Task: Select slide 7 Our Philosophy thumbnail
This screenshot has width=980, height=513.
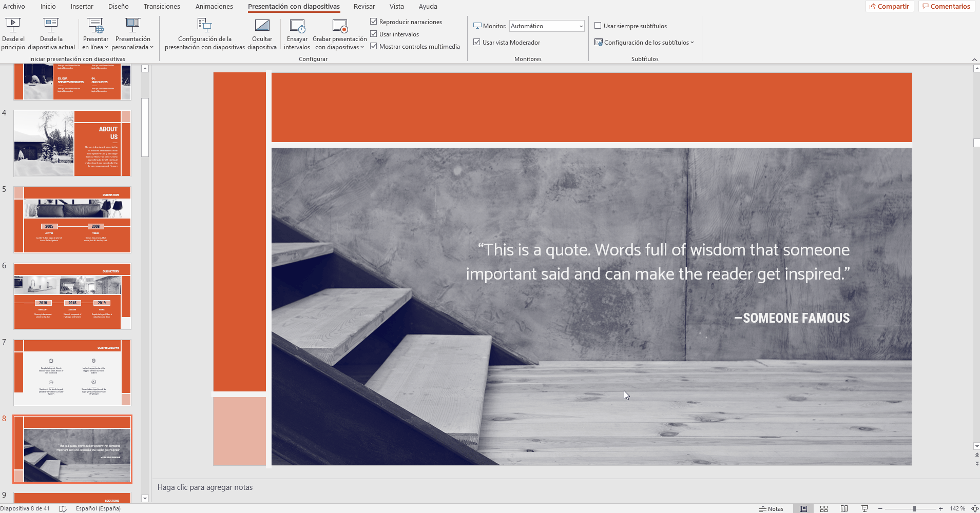Action: (x=72, y=372)
